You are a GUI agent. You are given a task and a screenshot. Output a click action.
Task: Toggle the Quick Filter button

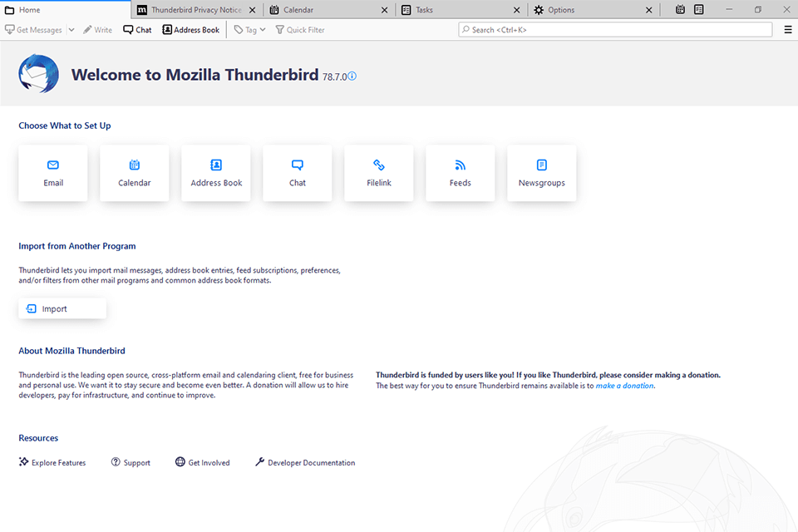click(300, 30)
